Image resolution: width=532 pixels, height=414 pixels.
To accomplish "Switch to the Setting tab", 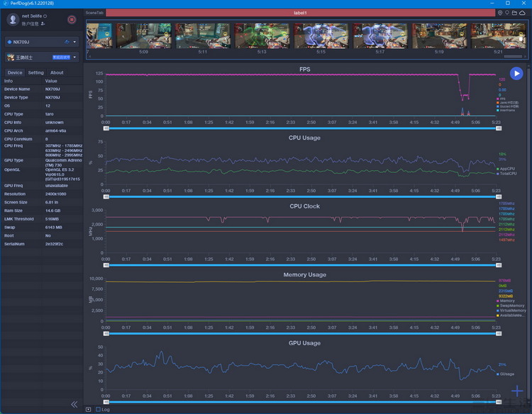I will pyautogui.click(x=35, y=72).
